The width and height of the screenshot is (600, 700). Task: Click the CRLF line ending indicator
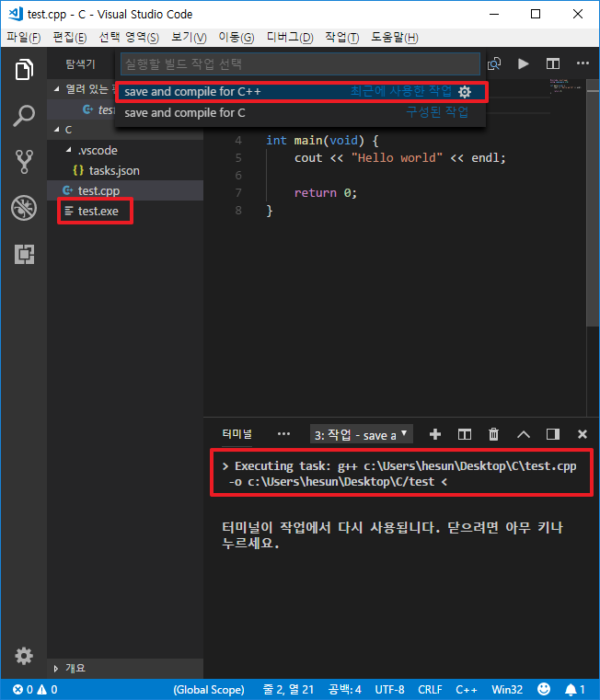[430, 690]
